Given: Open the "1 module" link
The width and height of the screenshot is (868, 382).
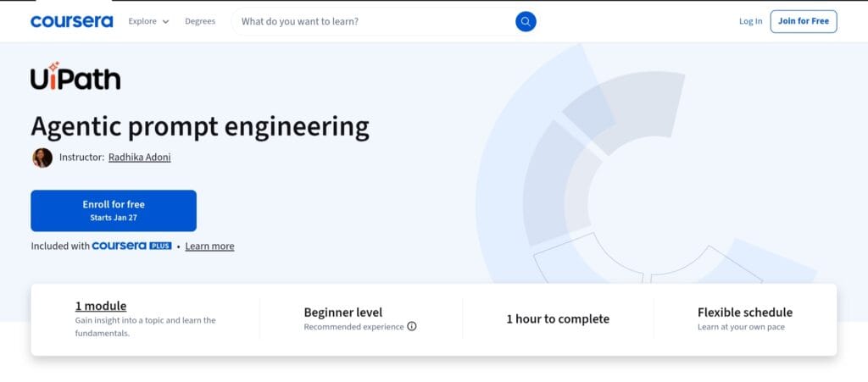Looking at the screenshot, I should (x=101, y=306).
